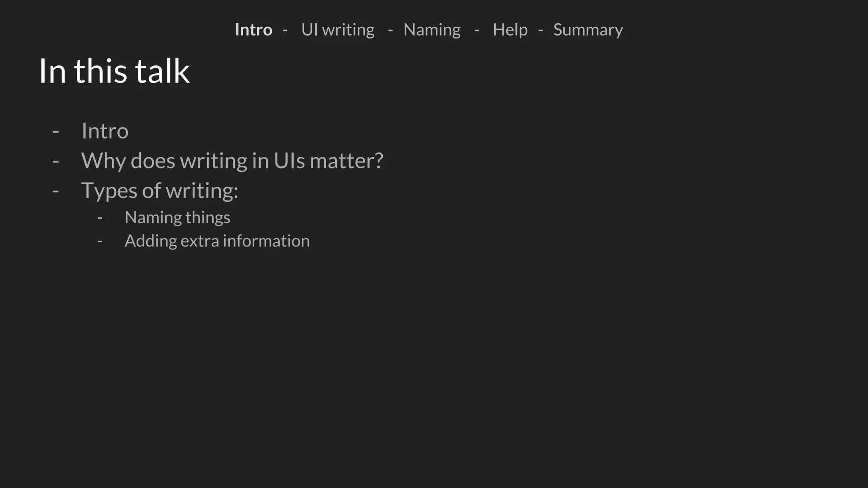The image size is (868, 488).
Task: Click 'Adding extra information' sub-bullet text
Action: pyautogui.click(x=217, y=241)
